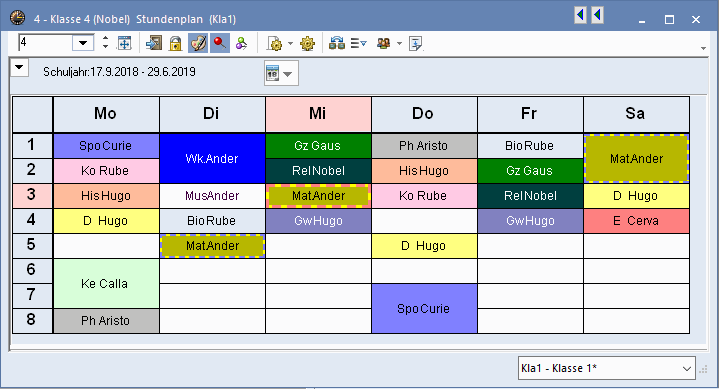This screenshot has width=719, height=389.
Task: Click the second blue left-arrow in the title bar
Action: (597, 15)
